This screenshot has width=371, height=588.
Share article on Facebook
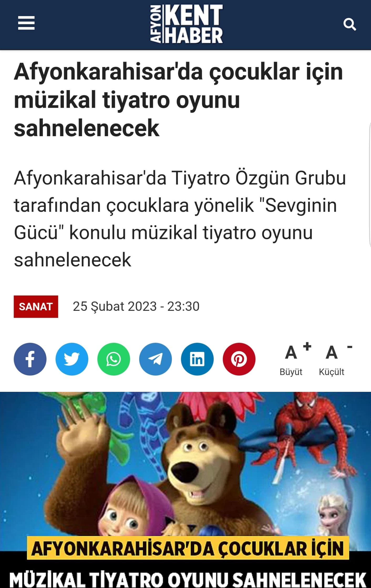30,359
